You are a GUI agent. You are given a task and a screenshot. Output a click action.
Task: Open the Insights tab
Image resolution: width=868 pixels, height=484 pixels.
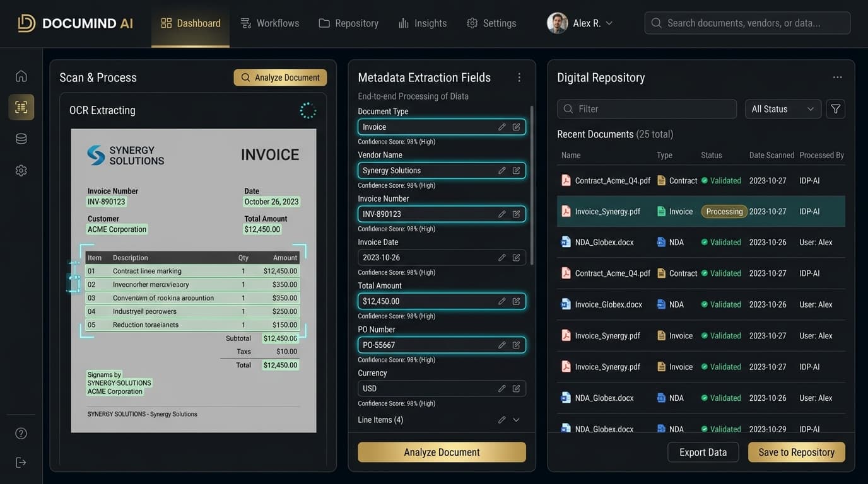click(x=423, y=23)
